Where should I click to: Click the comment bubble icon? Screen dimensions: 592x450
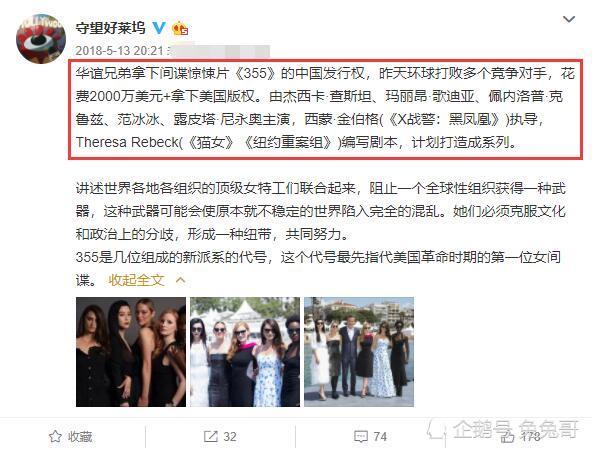[x=361, y=437]
